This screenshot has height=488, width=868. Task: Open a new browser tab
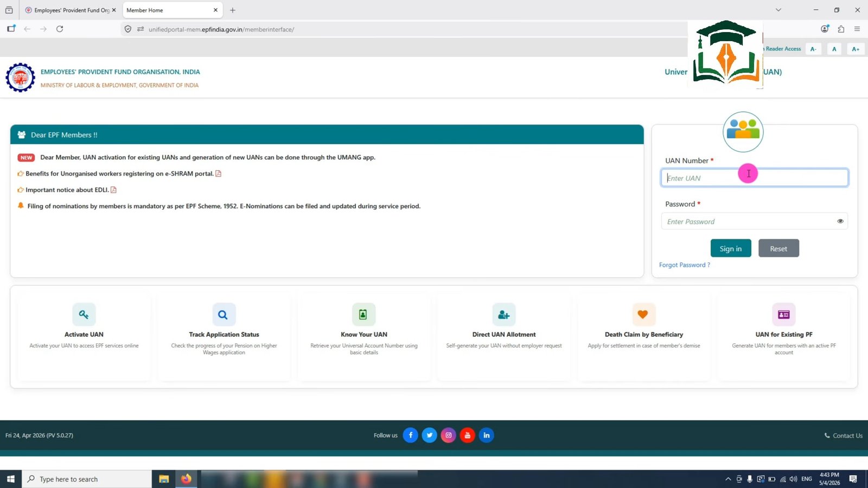tap(233, 10)
